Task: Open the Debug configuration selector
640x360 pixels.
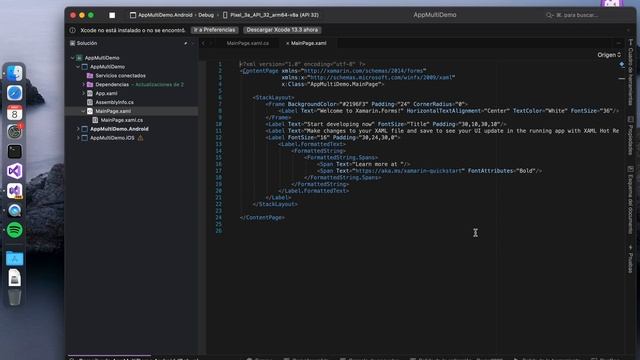Action: (206, 15)
